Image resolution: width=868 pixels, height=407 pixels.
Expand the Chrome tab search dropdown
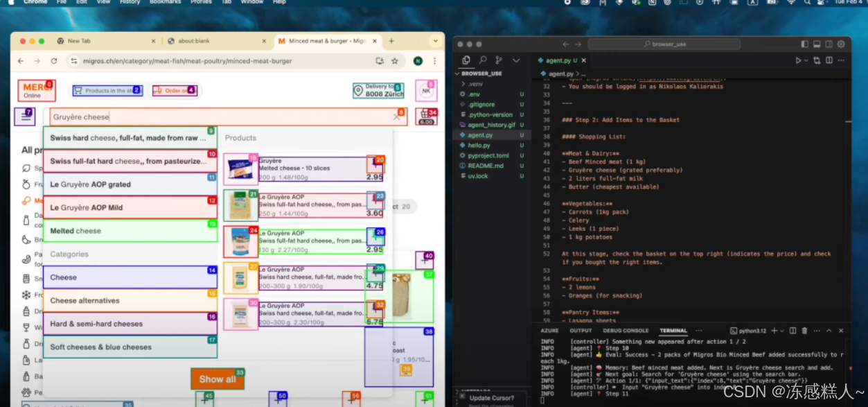coord(435,41)
